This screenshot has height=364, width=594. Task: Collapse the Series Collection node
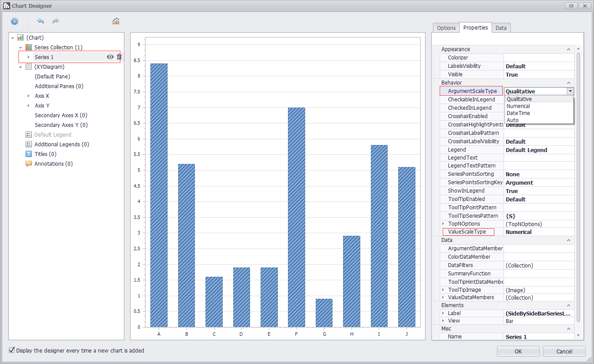(x=21, y=48)
